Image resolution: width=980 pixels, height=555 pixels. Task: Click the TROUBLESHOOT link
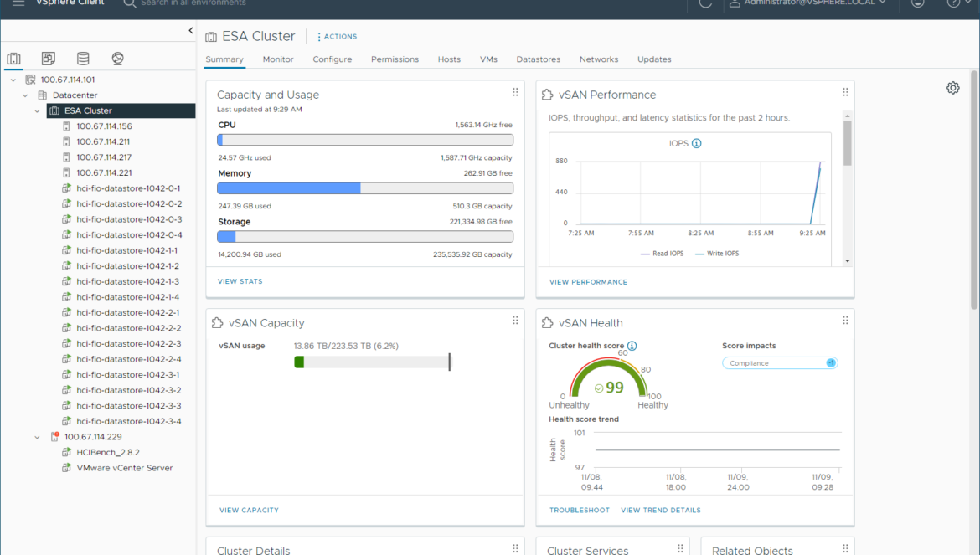coord(580,510)
